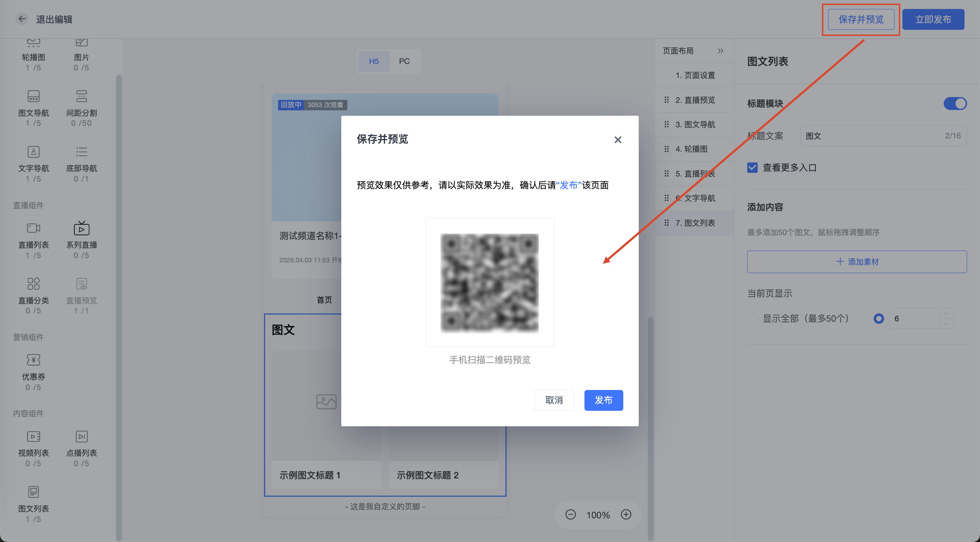Select 显示全部（最多50个）radio option
Viewport: 980px width, 542px height.
[752, 318]
